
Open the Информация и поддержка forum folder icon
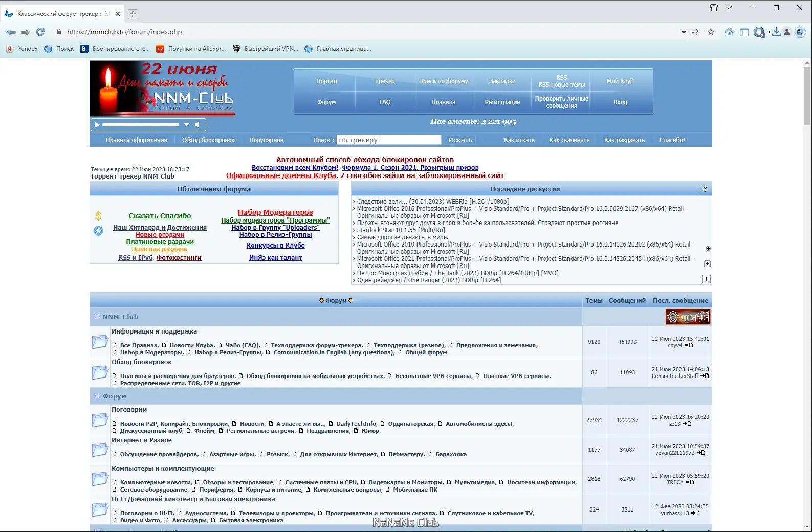(100, 341)
